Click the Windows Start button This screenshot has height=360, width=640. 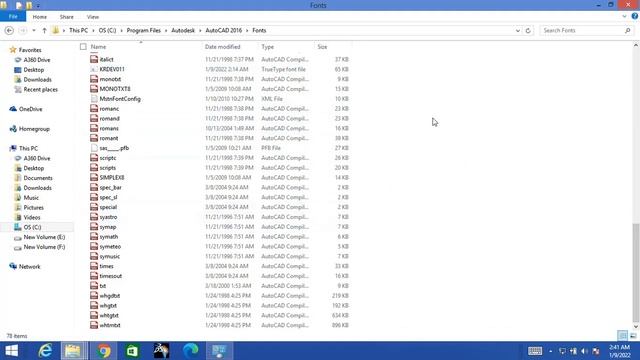pyautogui.click(x=11, y=351)
